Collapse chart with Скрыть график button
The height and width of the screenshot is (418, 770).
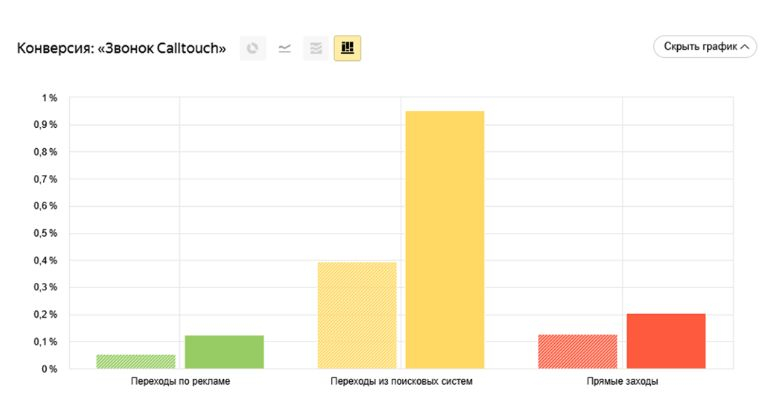(x=704, y=47)
